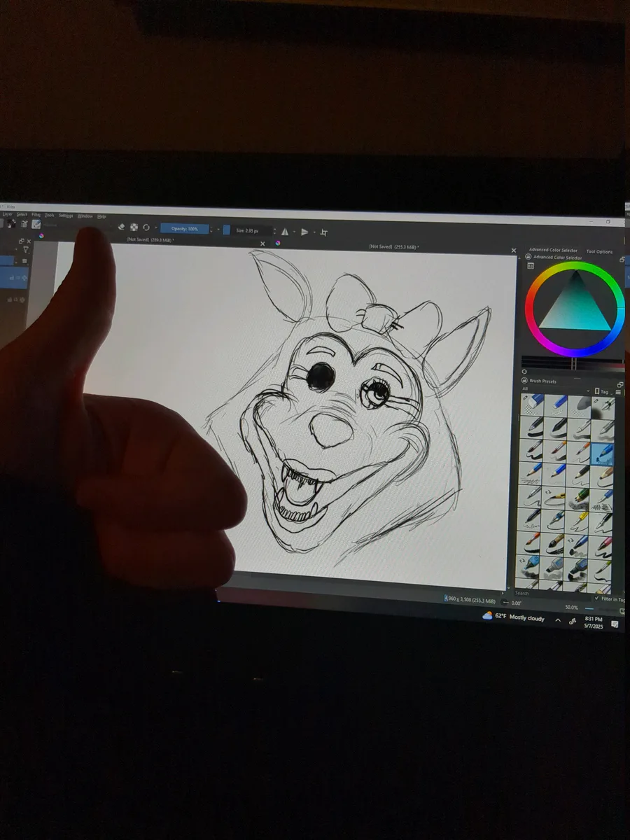The width and height of the screenshot is (630, 840).
Task: Adjust the Opacity 100% slider
Action: (x=185, y=229)
